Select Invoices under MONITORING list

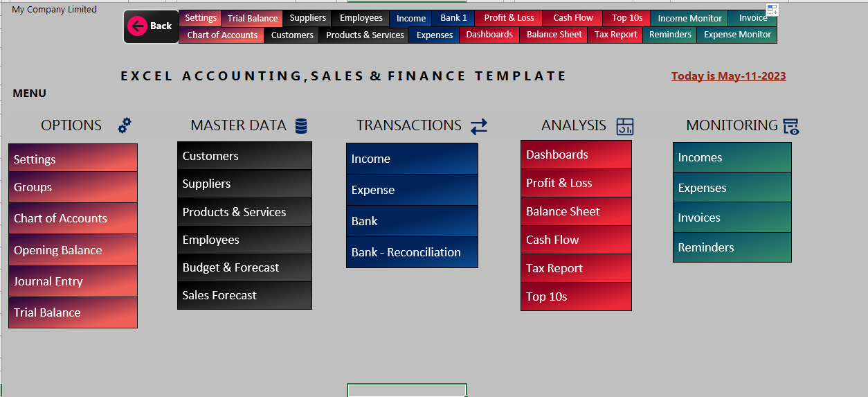coord(732,218)
